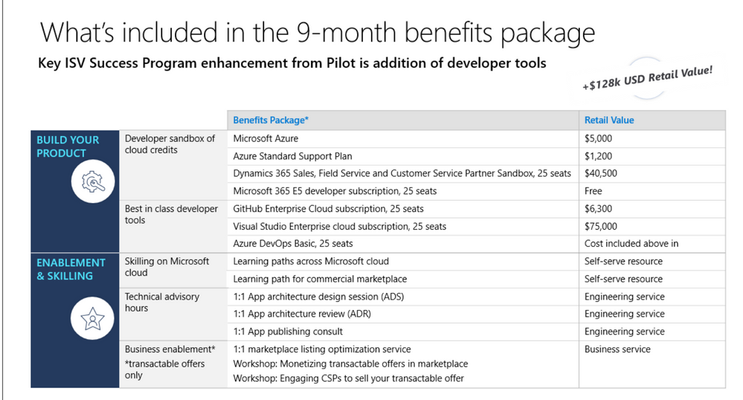Select the 1:1 App publishing consult row

point(476,332)
